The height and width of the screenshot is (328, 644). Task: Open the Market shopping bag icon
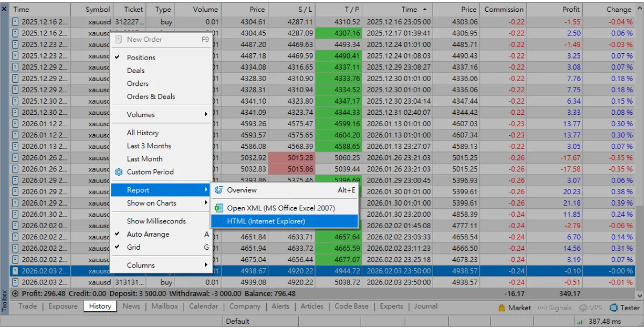[x=502, y=308]
